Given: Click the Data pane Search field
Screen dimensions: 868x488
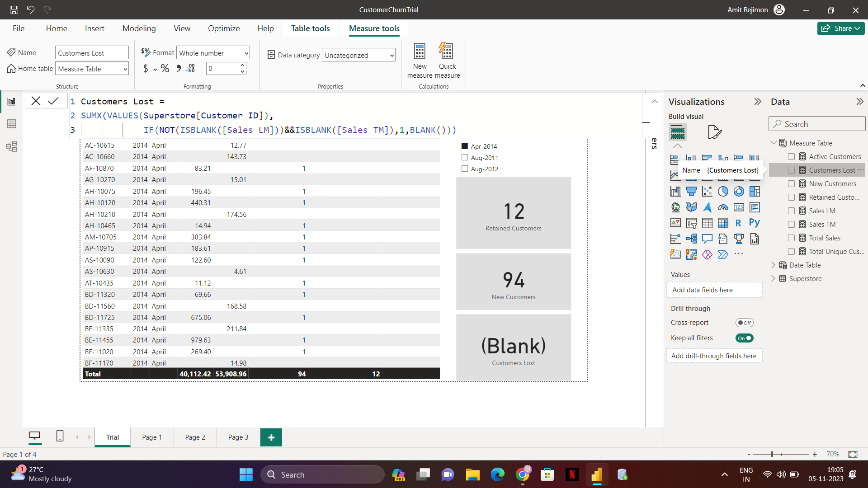Looking at the screenshot, I should point(817,124).
